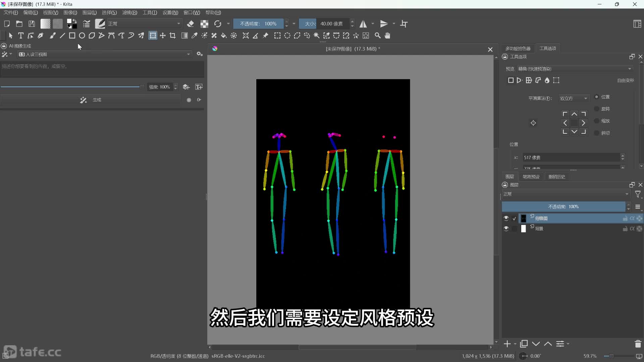Switch to 多功能拾色器 tab
This screenshot has height=362, width=644.
coord(518,49)
